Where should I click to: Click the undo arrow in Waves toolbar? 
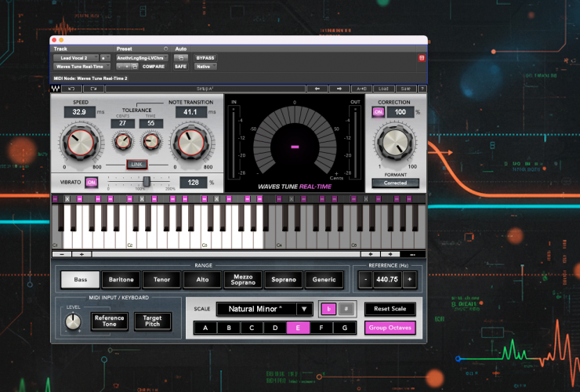(x=71, y=89)
